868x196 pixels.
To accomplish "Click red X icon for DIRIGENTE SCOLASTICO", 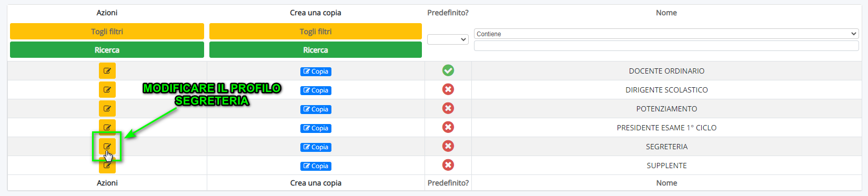I will pyautogui.click(x=448, y=89).
